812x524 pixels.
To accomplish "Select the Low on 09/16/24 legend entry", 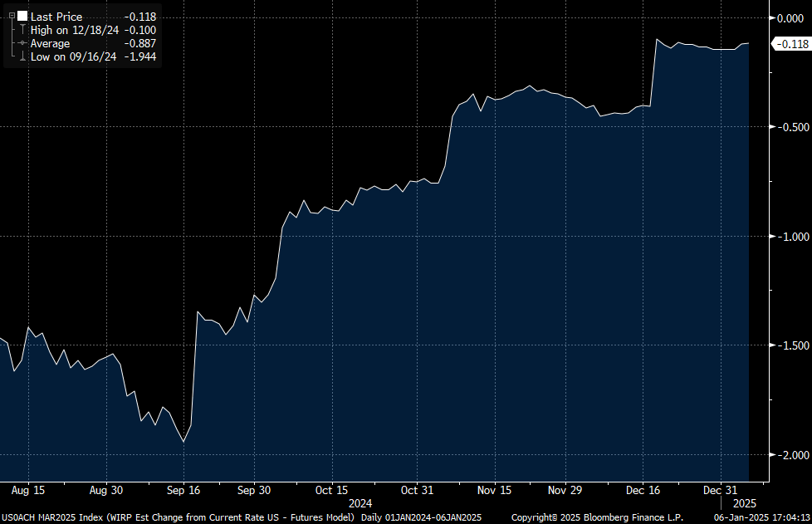I will [73, 56].
